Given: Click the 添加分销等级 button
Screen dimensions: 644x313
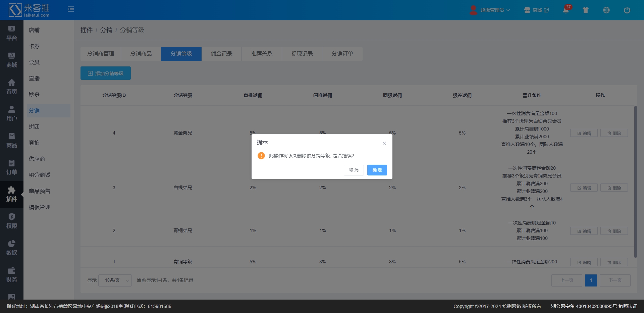Looking at the screenshot, I should (106, 73).
